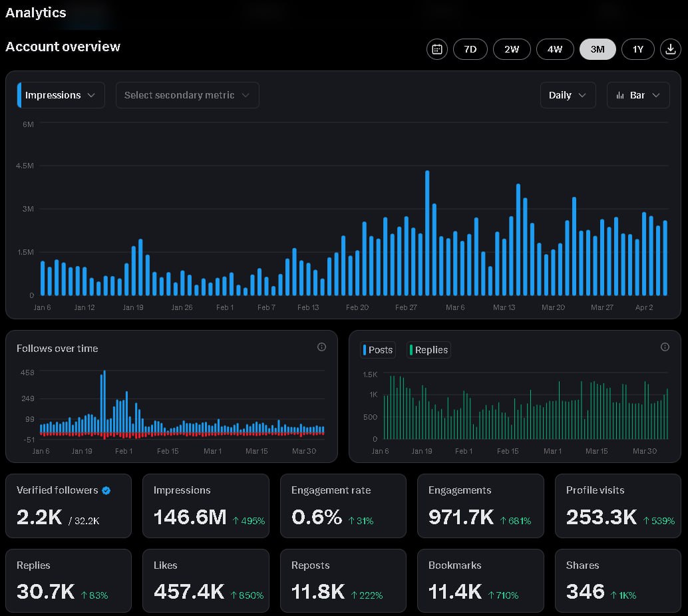Click the Account overview heading

[63, 47]
